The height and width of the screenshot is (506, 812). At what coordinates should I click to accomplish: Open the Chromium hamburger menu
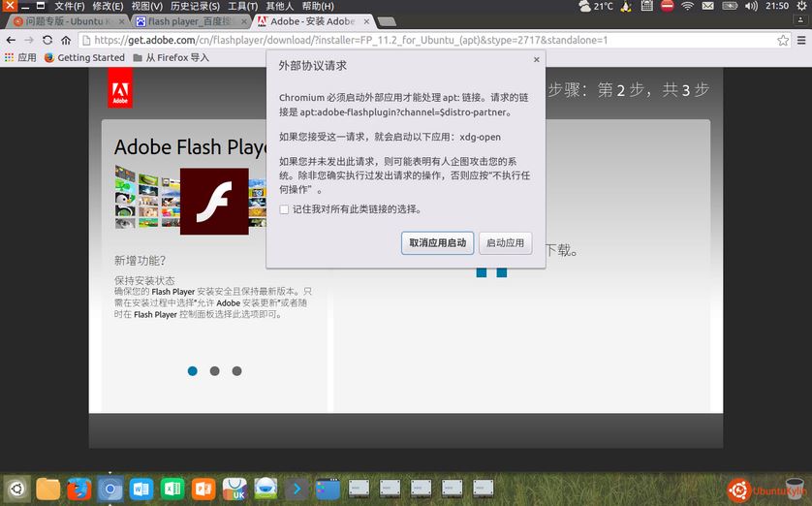click(801, 40)
